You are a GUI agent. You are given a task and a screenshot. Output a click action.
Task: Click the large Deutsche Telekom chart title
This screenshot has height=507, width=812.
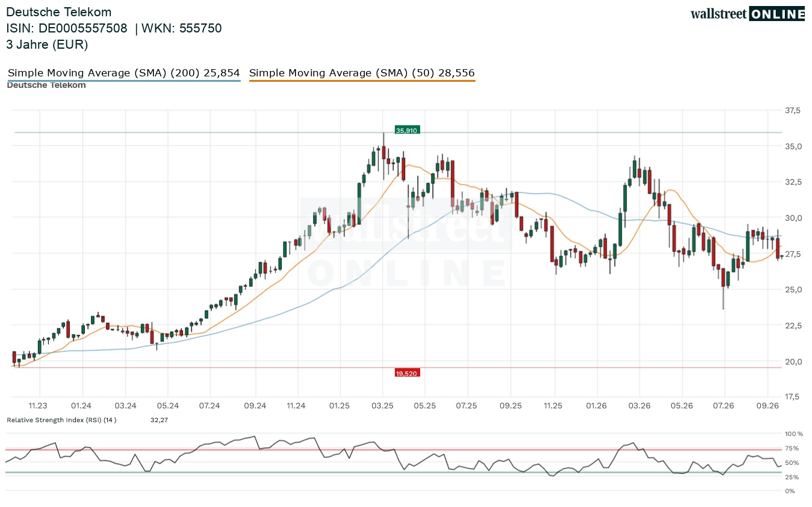(59, 12)
